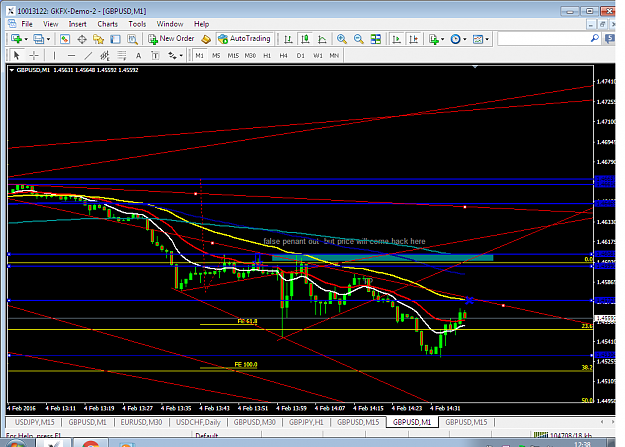Open the Help menu
The image size is (625, 447).
(201, 24)
